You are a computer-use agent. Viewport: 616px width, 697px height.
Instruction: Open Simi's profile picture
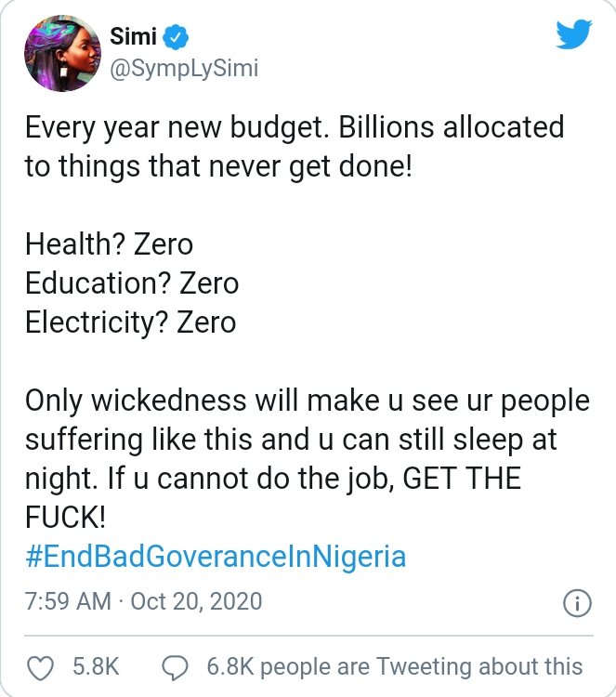tap(63, 55)
